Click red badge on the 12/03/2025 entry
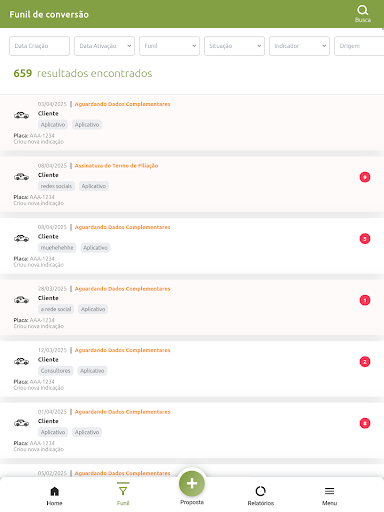 pos(365,362)
